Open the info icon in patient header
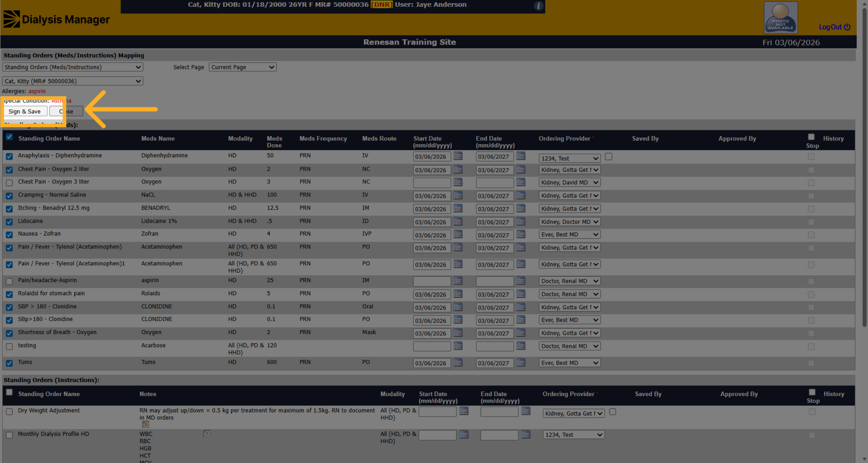868x463 pixels. click(539, 6)
